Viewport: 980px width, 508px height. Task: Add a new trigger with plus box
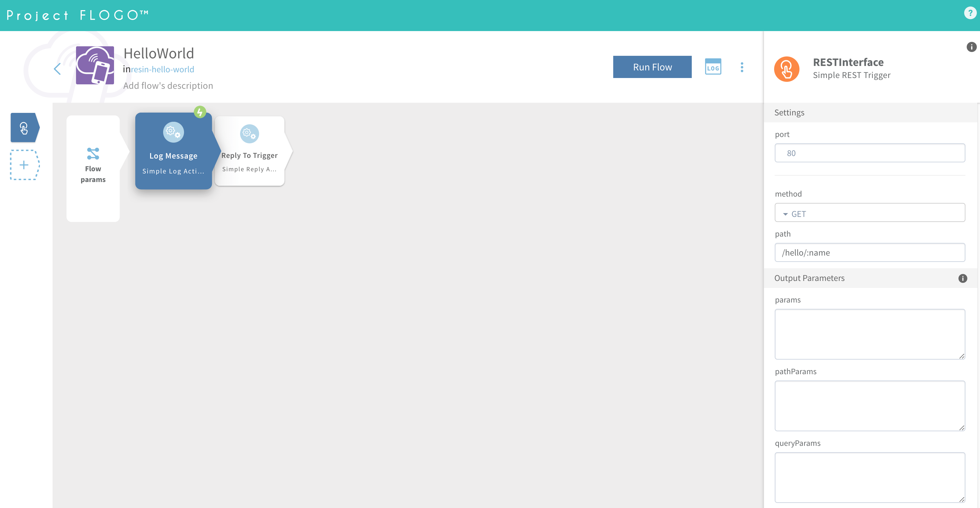coord(24,165)
